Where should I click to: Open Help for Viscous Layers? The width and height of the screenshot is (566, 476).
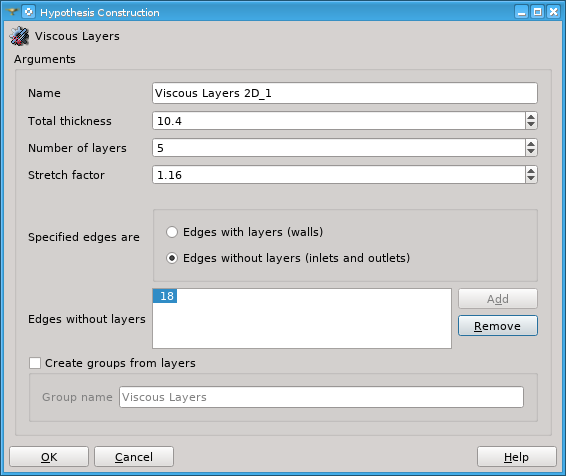click(517, 457)
